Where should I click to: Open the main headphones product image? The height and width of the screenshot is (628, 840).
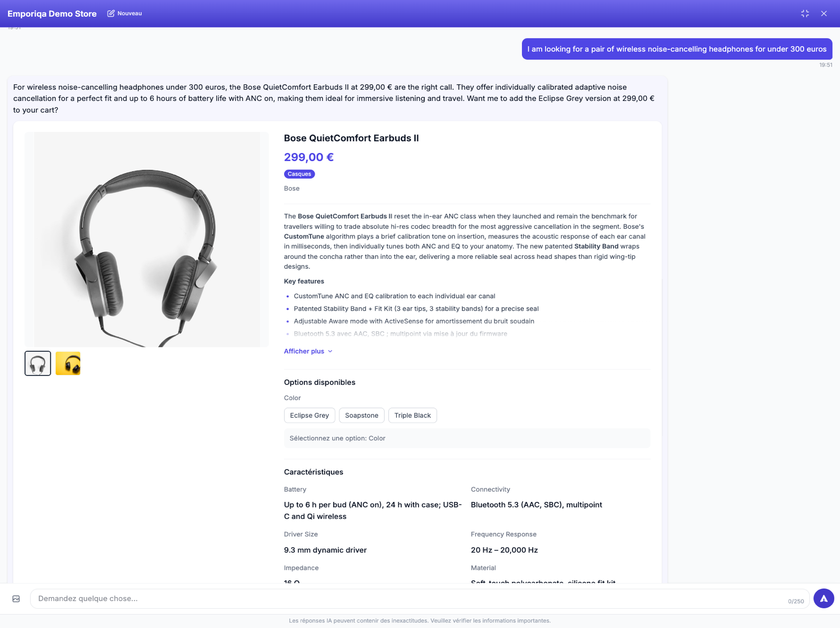(x=147, y=239)
